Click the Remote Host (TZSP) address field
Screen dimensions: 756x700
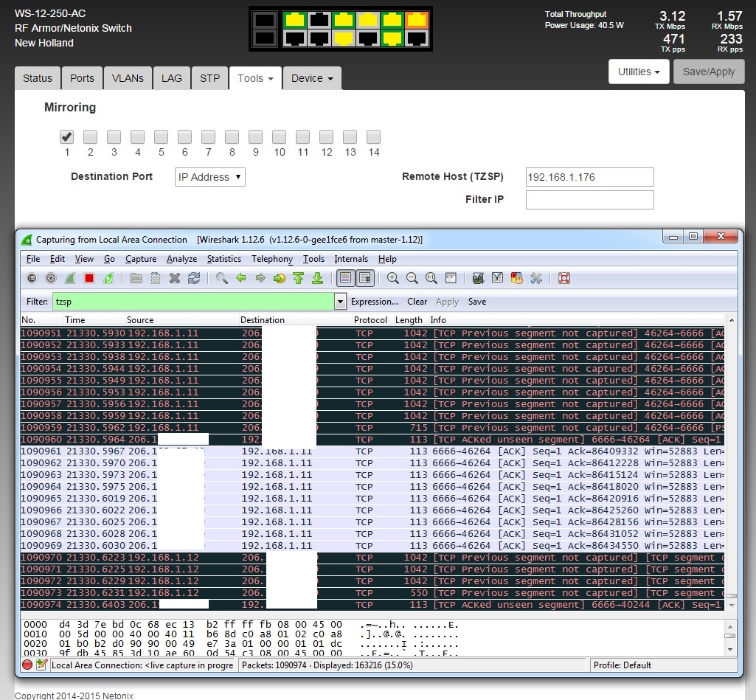coord(589,177)
